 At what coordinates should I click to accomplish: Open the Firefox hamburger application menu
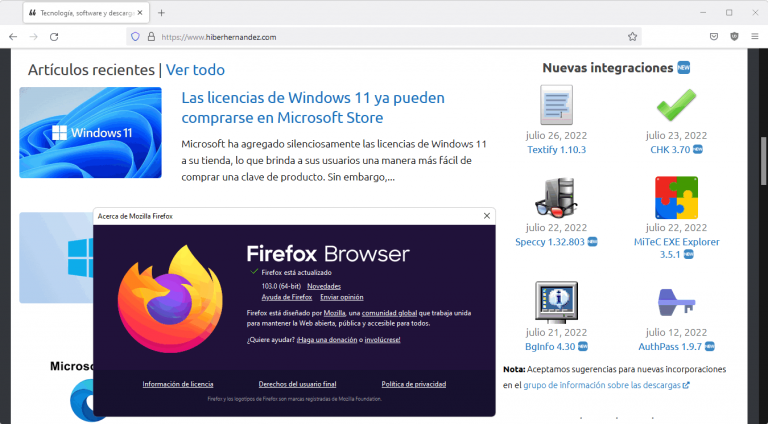[x=755, y=36]
